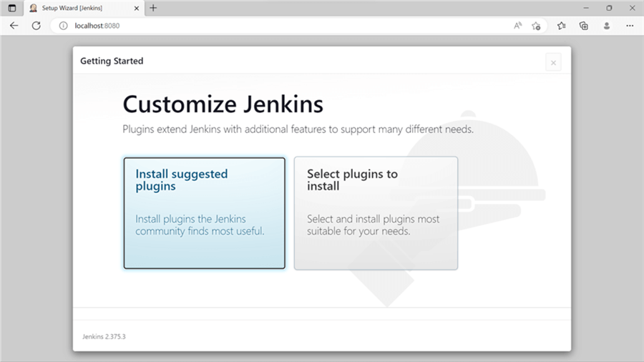Close the Getting Started dialog
The width and height of the screenshot is (644, 362).
pos(553,62)
